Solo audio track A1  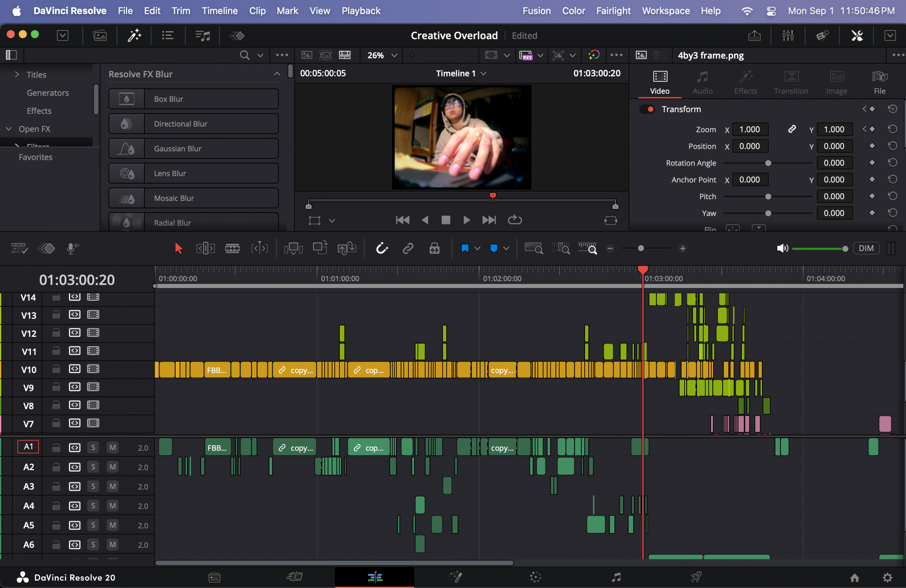point(93,448)
